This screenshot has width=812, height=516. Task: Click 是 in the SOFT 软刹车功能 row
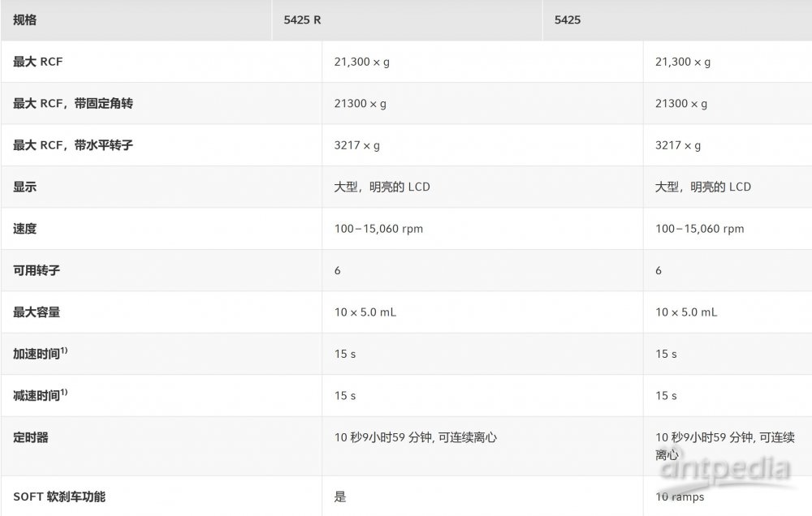pyautogui.click(x=340, y=497)
